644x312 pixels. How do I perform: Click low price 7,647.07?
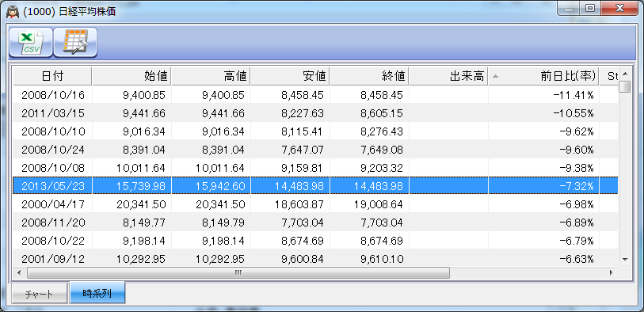(x=303, y=150)
